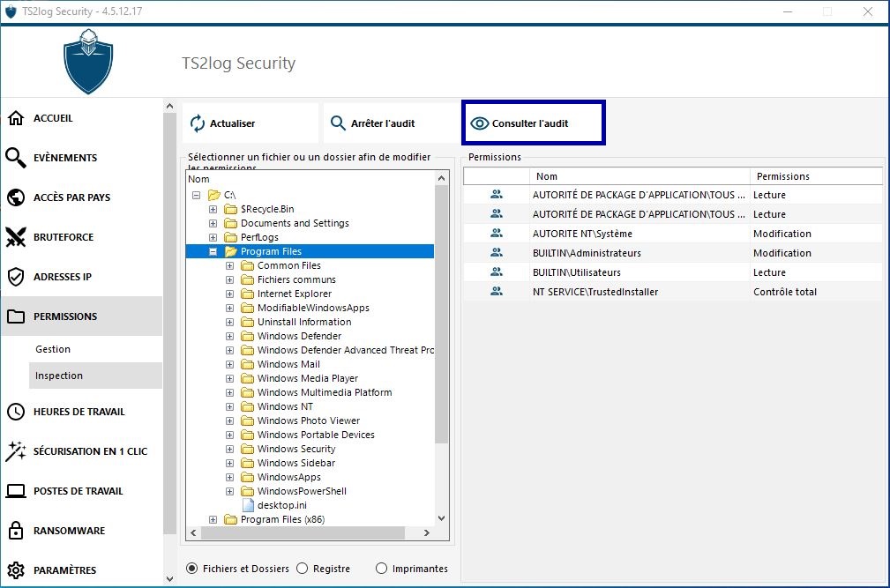Click the Heures de travail clock icon
890x588 pixels.
pos(16,412)
